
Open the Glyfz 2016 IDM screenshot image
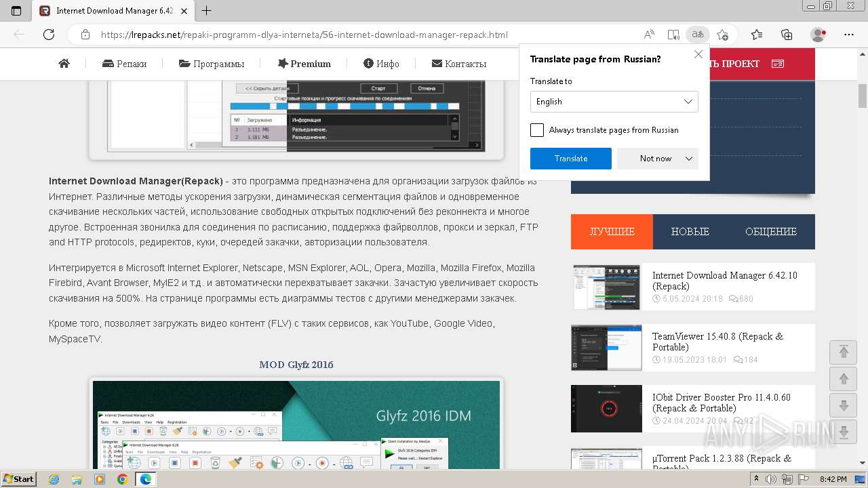[x=296, y=424]
